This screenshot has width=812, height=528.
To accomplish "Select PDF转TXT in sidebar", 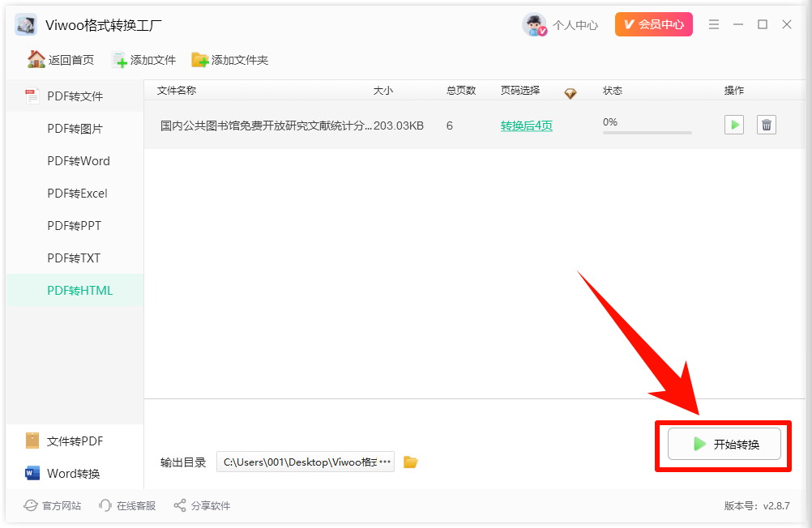I will tap(75, 258).
